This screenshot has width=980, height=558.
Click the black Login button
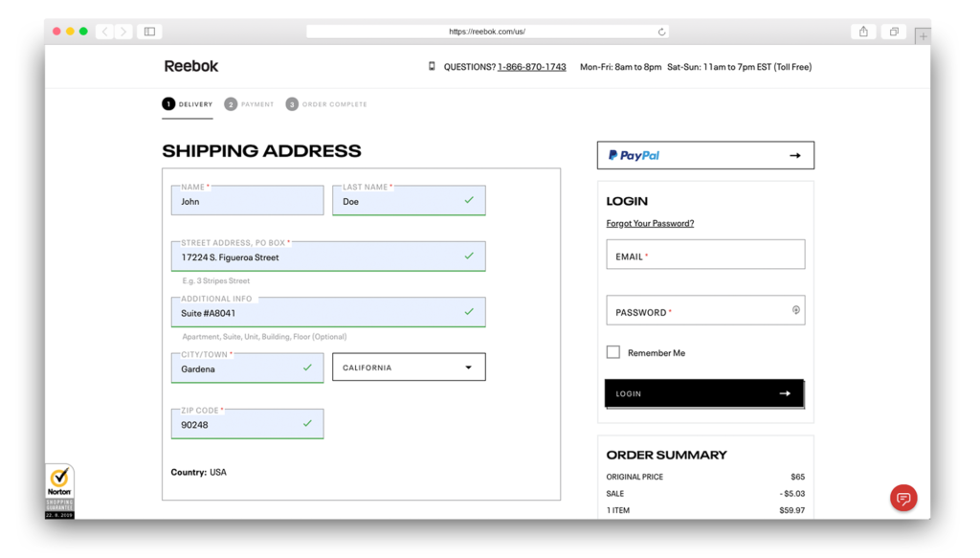tap(704, 393)
